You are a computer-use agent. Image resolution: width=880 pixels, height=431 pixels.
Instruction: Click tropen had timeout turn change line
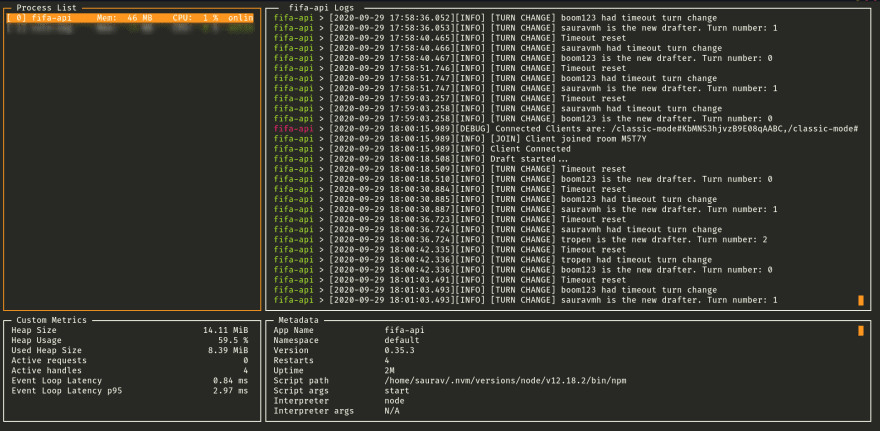click(x=493, y=260)
